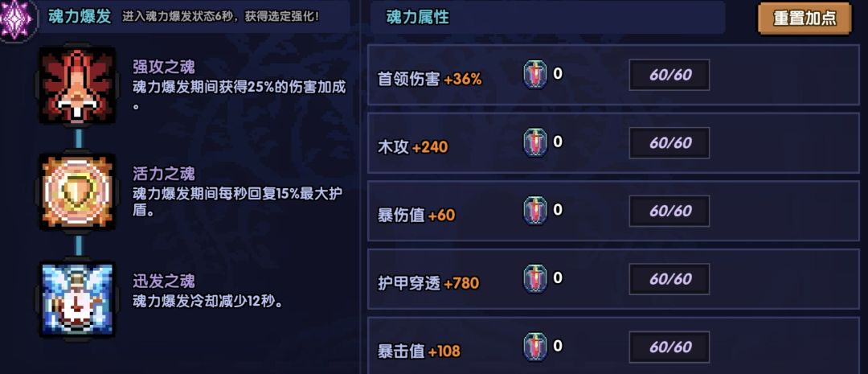Select the 强攻之魂 red skill icon

coord(78,85)
